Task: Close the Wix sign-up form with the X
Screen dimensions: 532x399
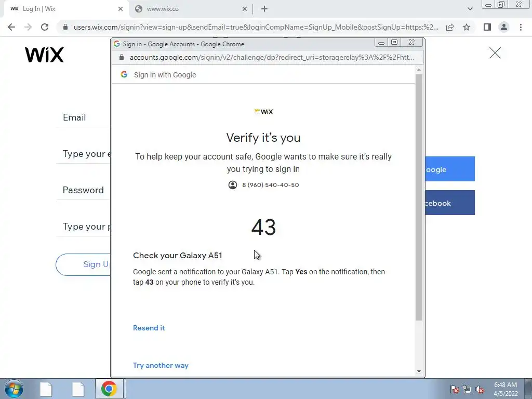Action: pos(495,53)
